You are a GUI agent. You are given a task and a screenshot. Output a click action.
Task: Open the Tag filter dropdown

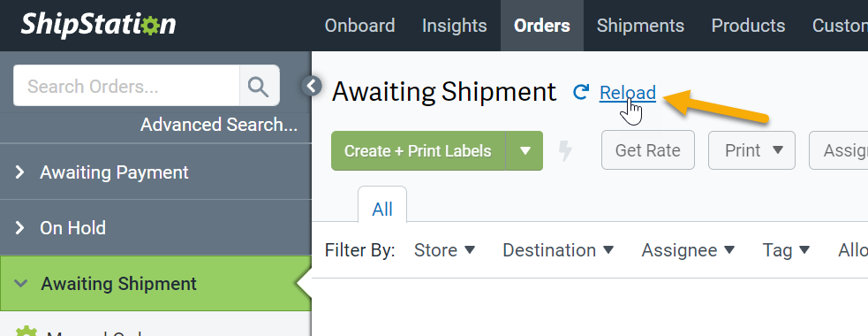click(x=786, y=250)
